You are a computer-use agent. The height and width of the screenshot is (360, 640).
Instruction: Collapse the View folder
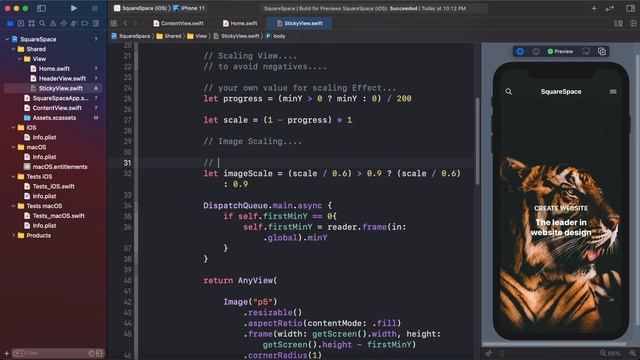[19, 59]
